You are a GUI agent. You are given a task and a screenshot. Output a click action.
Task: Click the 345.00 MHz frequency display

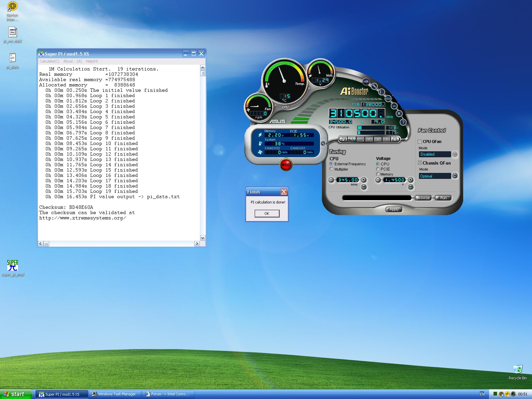347,180
